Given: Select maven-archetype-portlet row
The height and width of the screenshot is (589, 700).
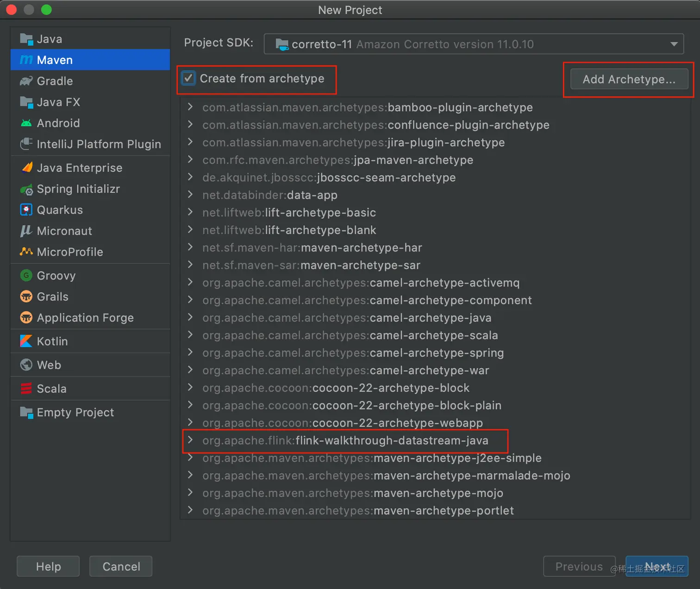Looking at the screenshot, I should [x=435, y=510].
